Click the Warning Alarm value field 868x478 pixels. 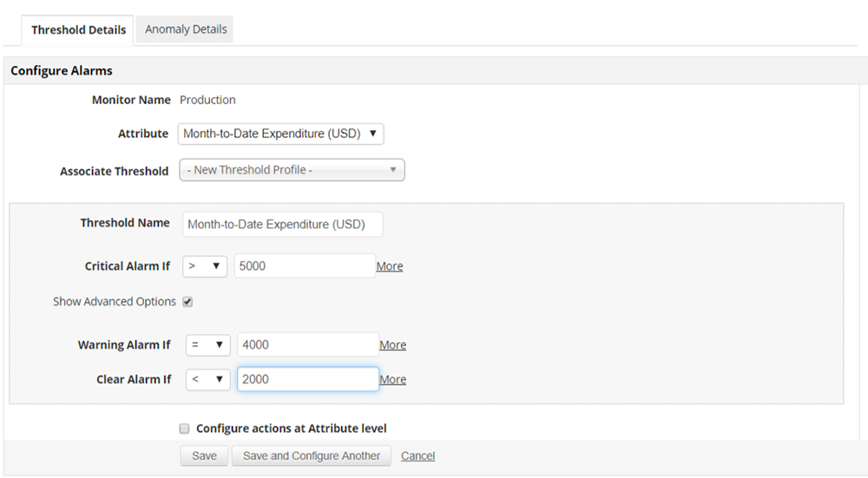click(x=308, y=344)
